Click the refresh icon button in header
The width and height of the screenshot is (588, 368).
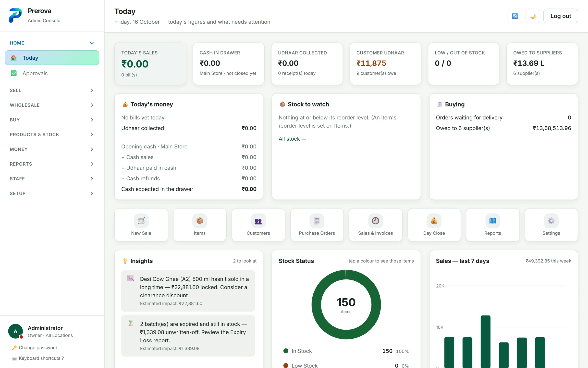pyautogui.click(x=515, y=16)
